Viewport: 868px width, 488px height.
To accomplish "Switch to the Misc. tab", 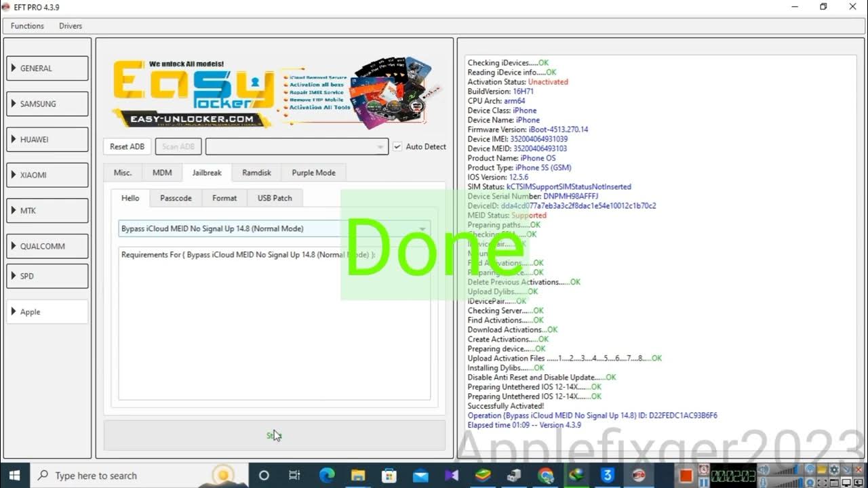I will pos(123,173).
